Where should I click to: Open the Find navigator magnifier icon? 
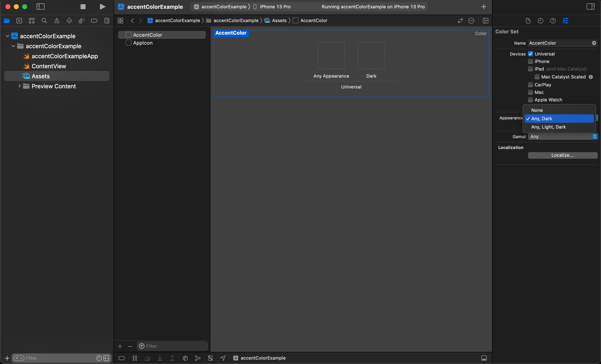(44, 21)
